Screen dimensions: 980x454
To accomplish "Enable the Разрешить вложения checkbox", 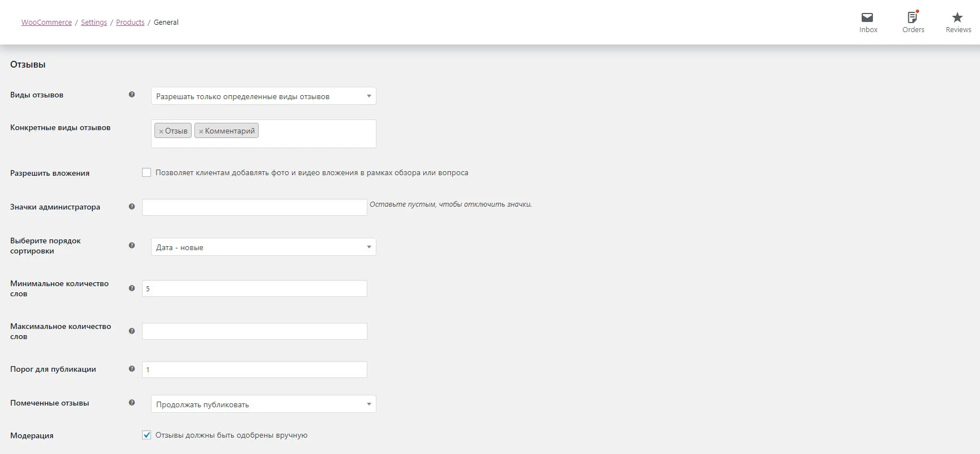I will (x=147, y=173).
